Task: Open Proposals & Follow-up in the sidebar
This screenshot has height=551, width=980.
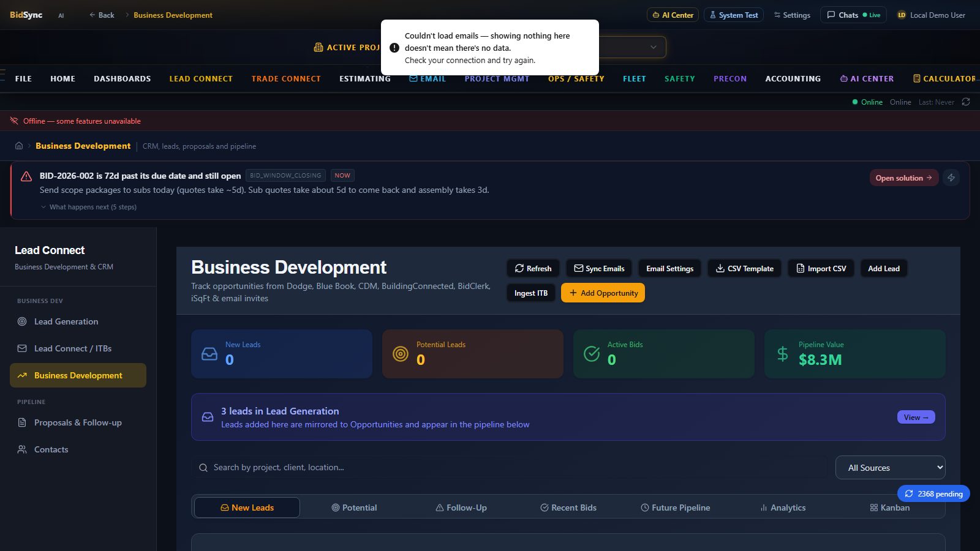Action: click(x=78, y=422)
